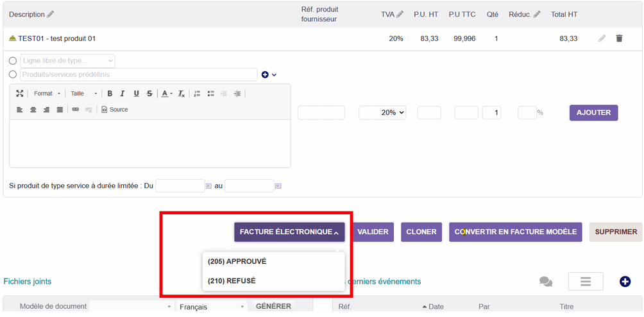
Task: Open the Modèle de document dropdown
Action: click(x=131, y=307)
